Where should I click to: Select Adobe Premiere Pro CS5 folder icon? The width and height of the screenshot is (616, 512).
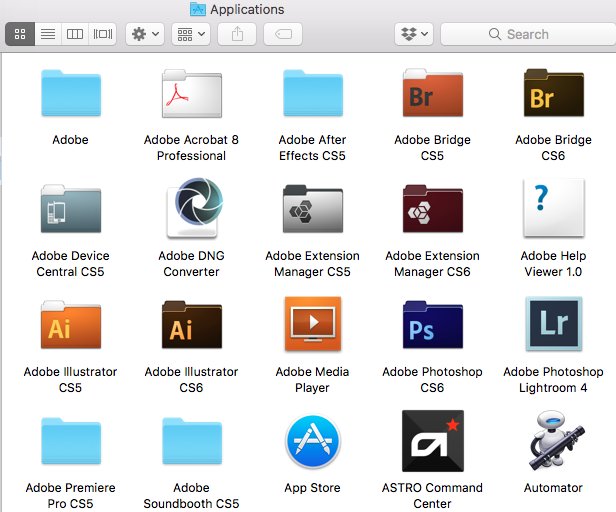[71, 441]
